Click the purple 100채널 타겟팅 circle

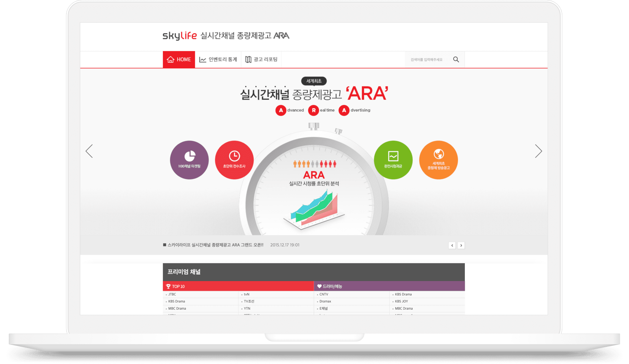(189, 160)
